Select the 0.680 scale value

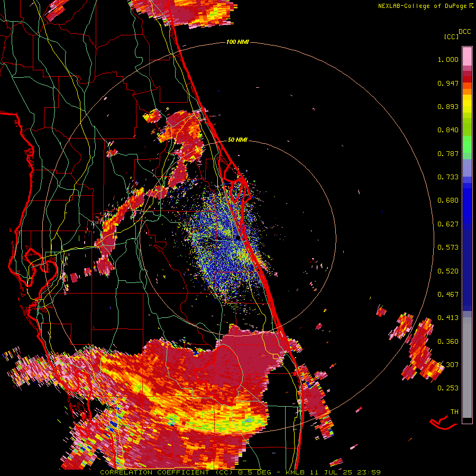[448, 200]
